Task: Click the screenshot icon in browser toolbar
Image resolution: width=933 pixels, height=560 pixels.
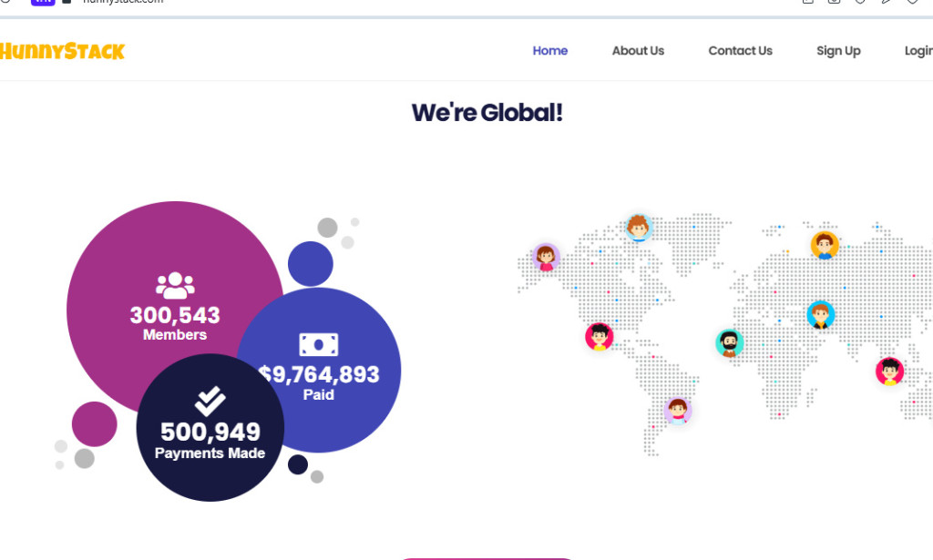Action: coord(834,3)
